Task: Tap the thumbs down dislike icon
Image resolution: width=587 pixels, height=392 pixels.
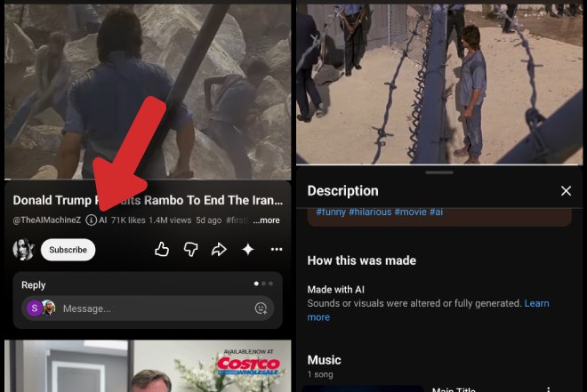Action: pos(190,249)
